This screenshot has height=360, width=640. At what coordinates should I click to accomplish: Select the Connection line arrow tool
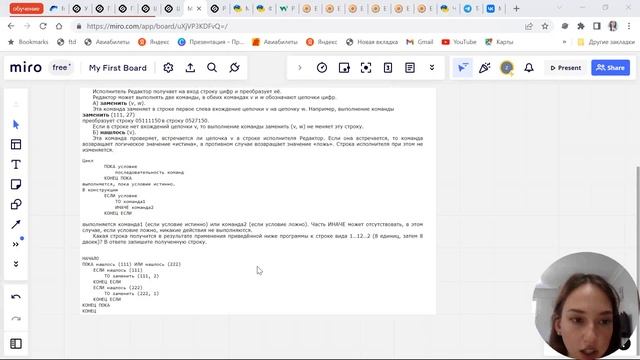pos(16,224)
